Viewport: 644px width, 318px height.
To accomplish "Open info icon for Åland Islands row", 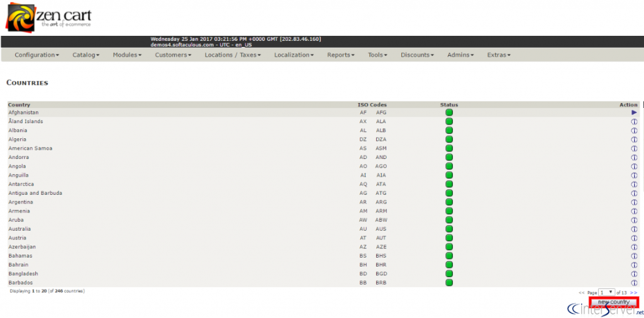I will [634, 121].
